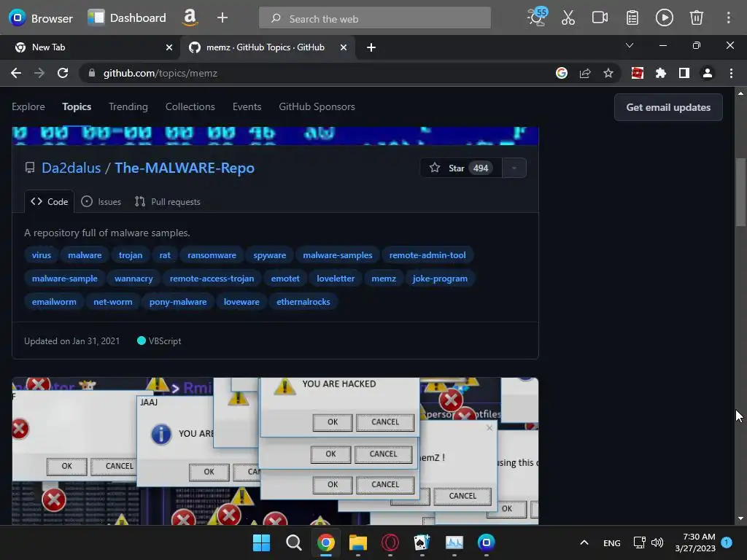Click Get email updates button
The height and width of the screenshot is (560, 747).
[x=668, y=107]
